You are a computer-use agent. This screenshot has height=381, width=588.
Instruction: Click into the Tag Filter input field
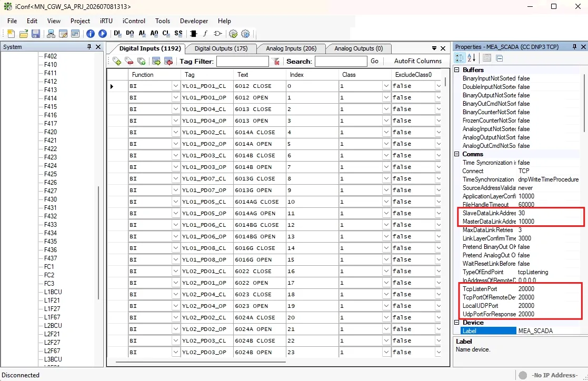pyautogui.click(x=243, y=62)
